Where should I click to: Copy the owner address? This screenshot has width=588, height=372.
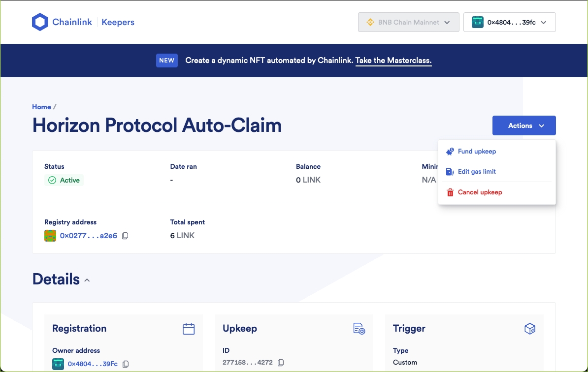[x=126, y=364]
